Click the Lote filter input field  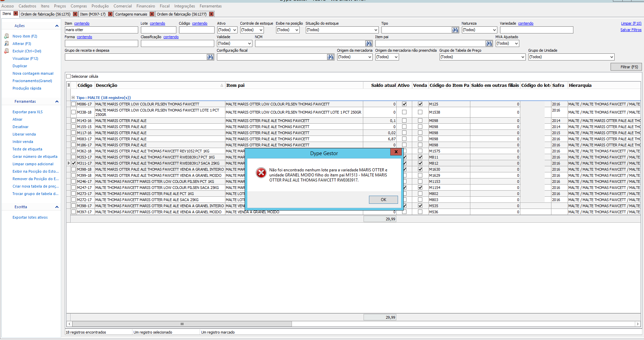(x=158, y=30)
